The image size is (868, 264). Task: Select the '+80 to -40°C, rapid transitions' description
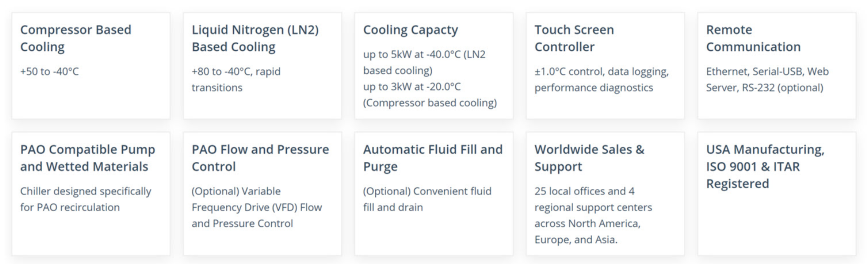[x=236, y=79]
